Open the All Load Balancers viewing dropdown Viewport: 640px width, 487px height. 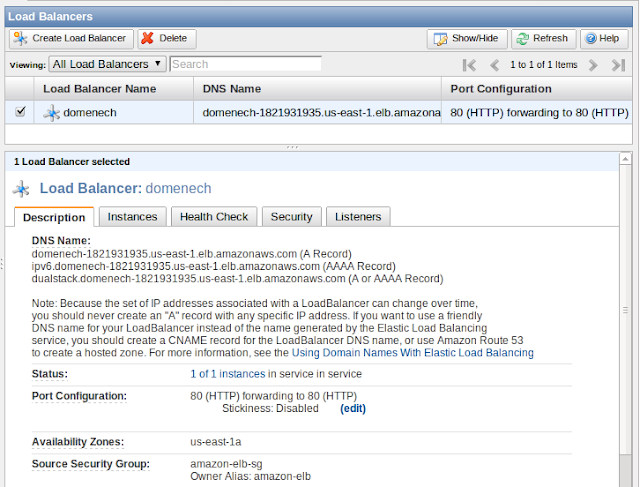pyautogui.click(x=107, y=64)
